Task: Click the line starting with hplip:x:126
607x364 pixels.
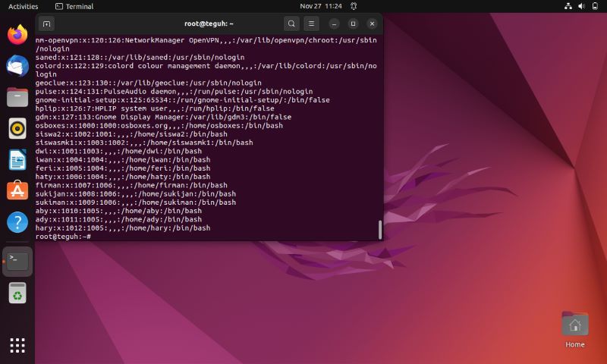Action: pos(155,108)
